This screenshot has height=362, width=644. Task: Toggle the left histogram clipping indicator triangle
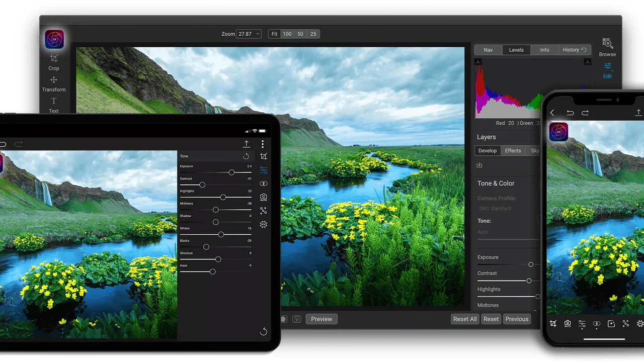(478, 62)
